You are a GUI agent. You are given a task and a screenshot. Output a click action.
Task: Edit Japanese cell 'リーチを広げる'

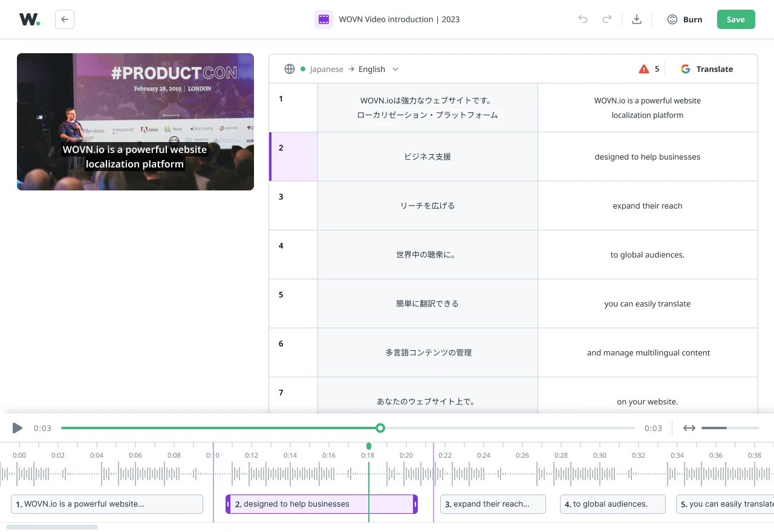point(428,206)
